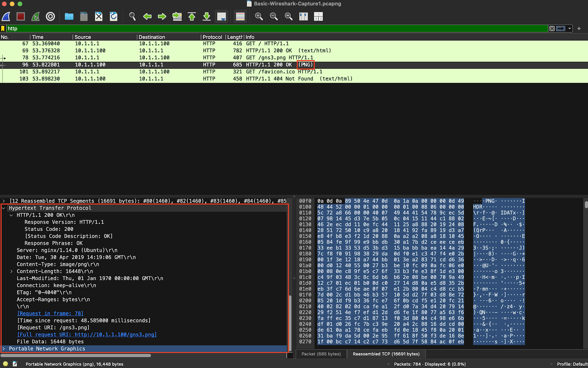Open the display filter history dropdown
Image resolution: width=588 pixels, height=368 pixels.
[x=570, y=29]
